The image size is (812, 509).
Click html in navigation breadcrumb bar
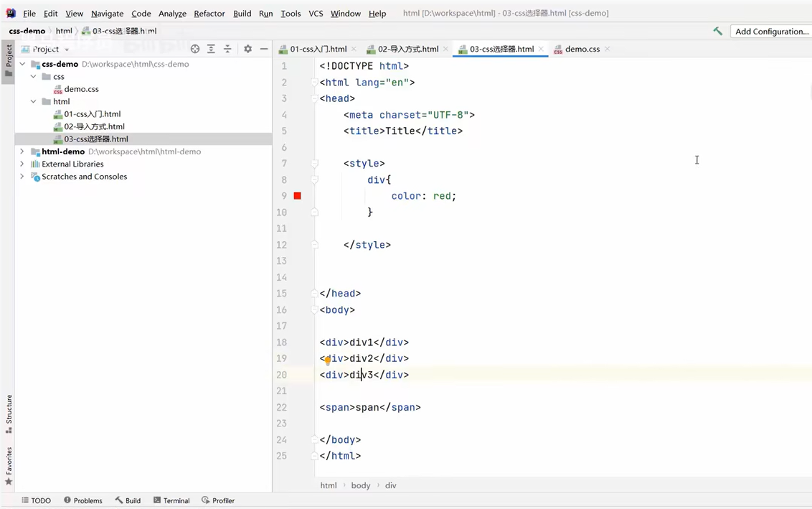pyautogui.click(x=64, y=31)
